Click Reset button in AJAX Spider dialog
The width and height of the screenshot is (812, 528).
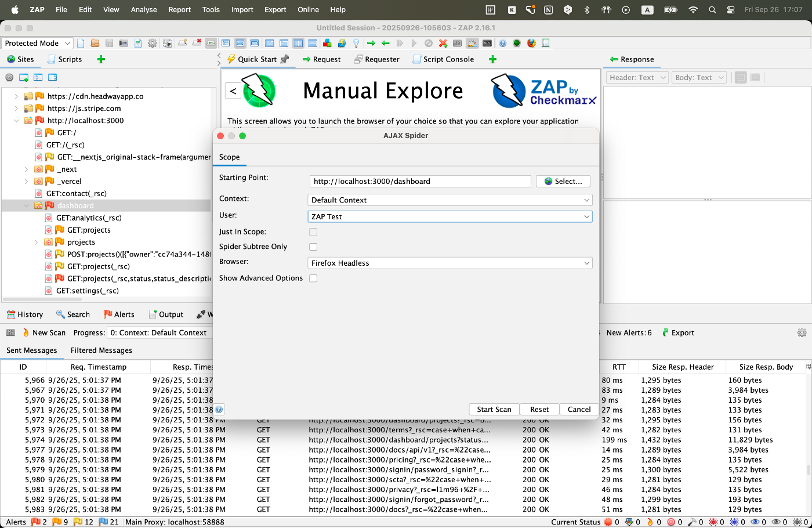pyautogui.click(x=539, y=409)
